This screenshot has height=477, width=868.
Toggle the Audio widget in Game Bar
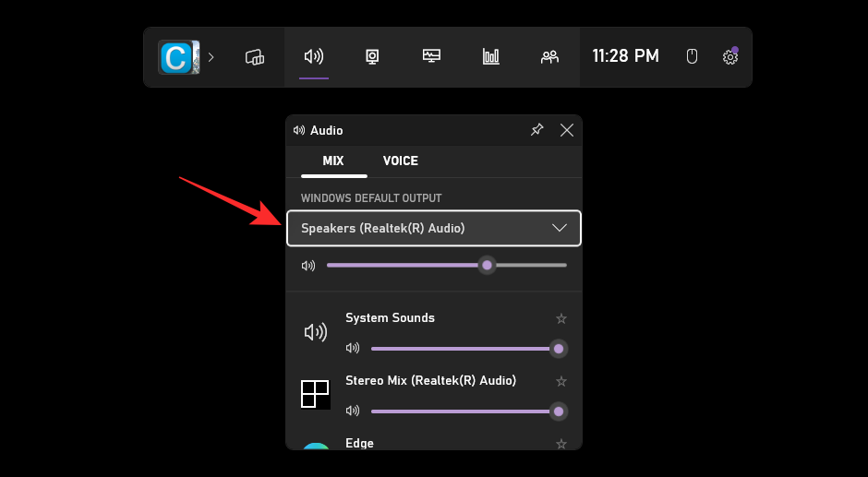pos(314,57)
